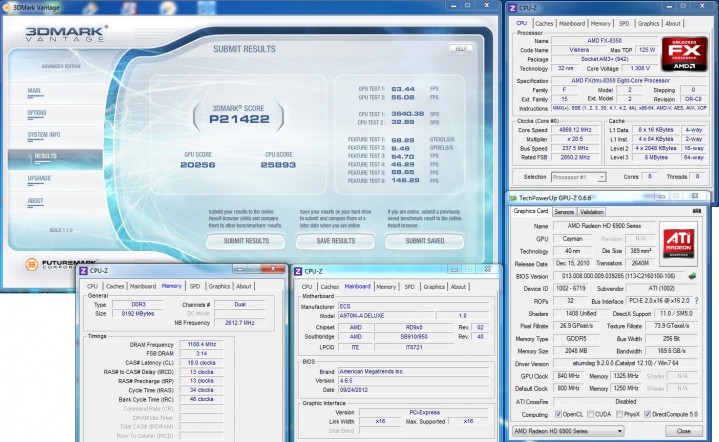Click the HELP button in 3DMark

(461, 49)
